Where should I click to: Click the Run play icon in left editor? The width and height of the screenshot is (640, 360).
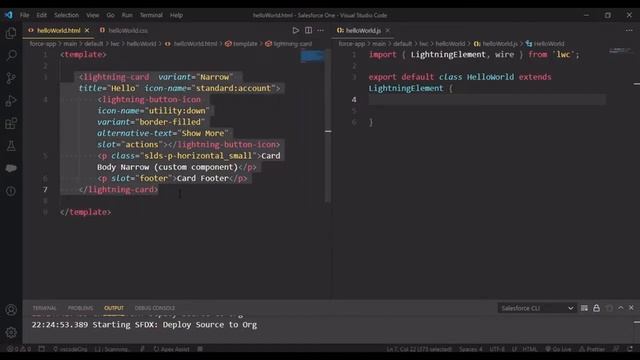coord(296,30)
